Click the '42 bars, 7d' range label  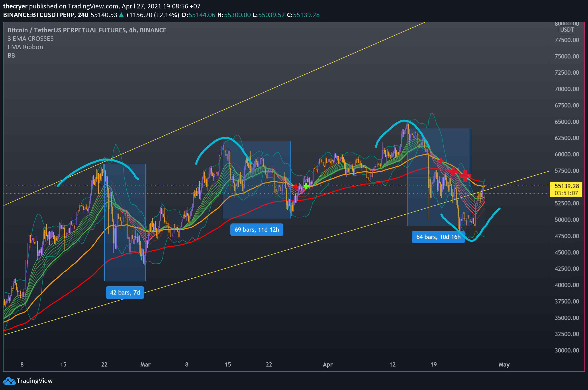(x=125, y=293)
